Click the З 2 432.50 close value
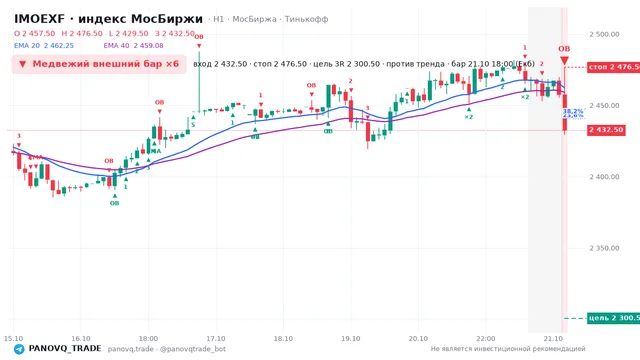The height and width of the screenshot is (360, 640). point(175,33)
